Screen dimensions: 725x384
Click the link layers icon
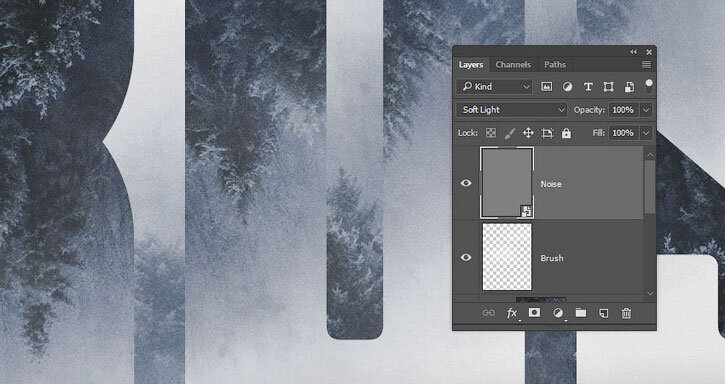[488, 313]
